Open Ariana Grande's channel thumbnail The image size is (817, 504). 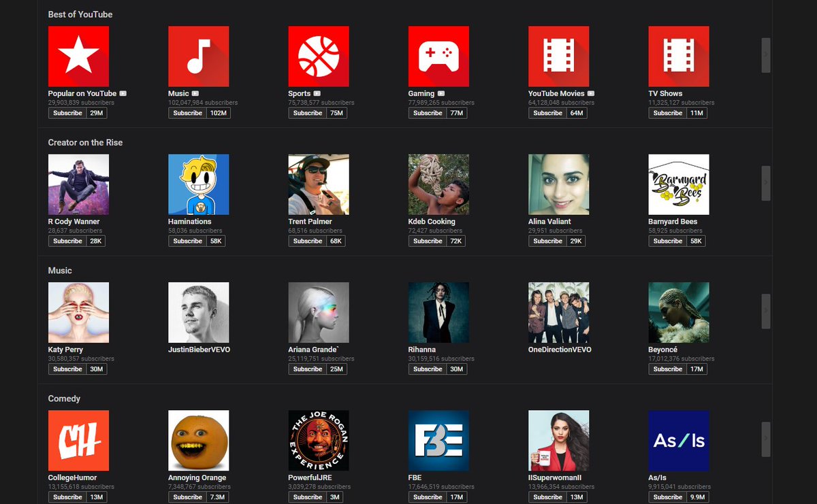319,313
